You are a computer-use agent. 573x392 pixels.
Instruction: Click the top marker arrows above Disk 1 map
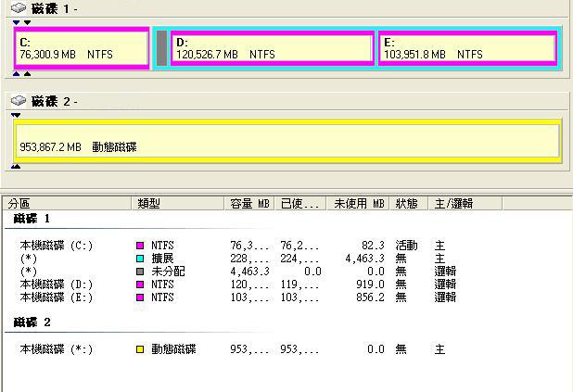coord(21,22)
